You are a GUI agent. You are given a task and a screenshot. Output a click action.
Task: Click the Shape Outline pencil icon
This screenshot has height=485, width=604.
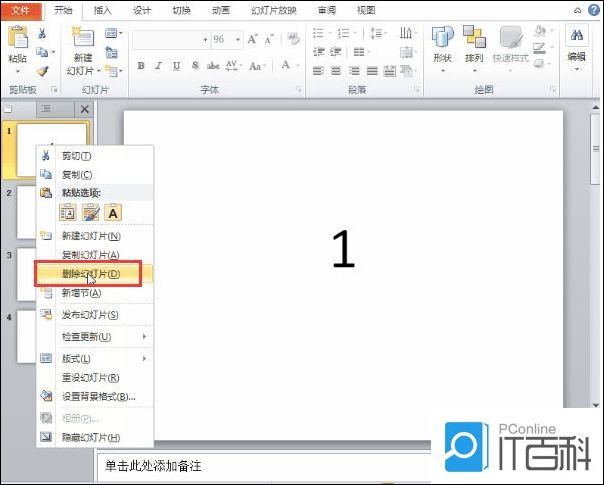coord(539,48)
